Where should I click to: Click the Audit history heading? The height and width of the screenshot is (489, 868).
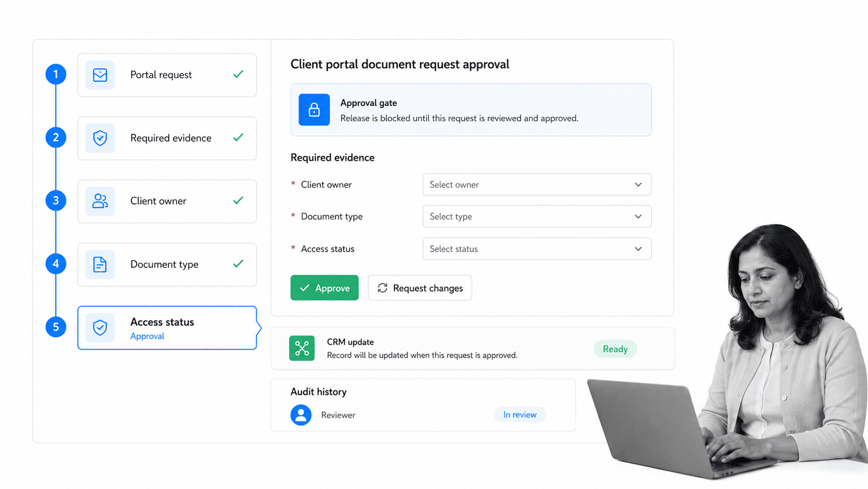point(318,392)
